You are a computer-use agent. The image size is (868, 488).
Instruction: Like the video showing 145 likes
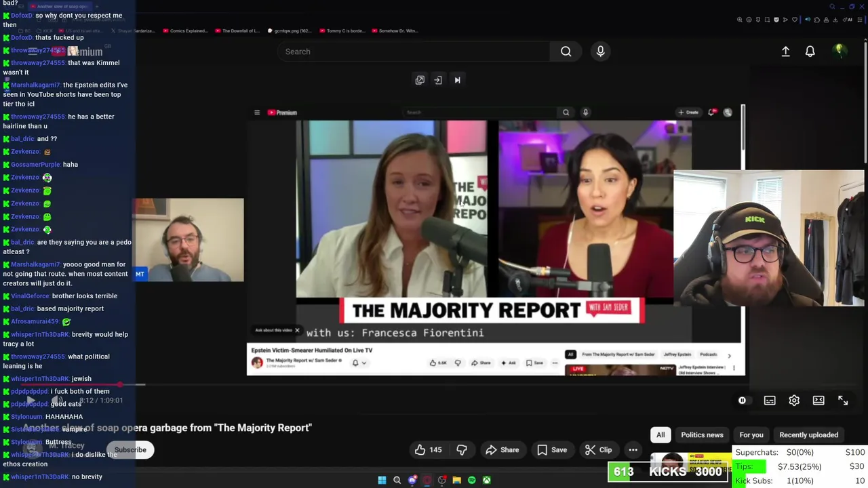[x=429, y=449]
